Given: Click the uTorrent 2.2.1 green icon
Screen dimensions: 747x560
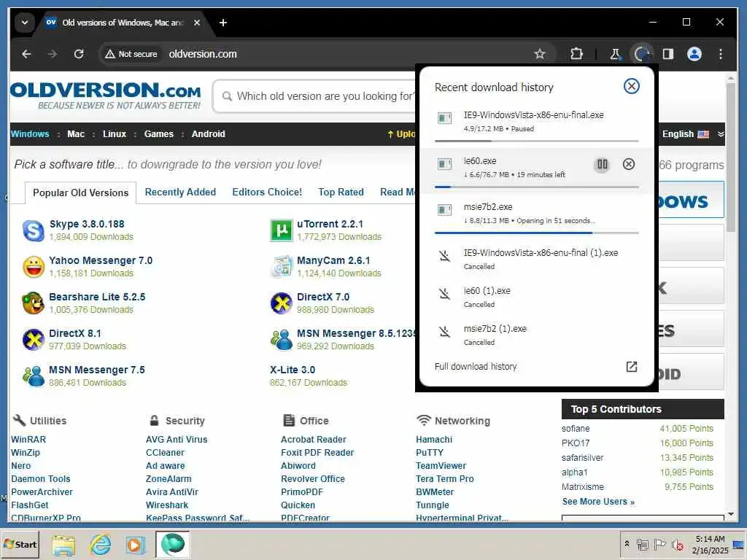Looking at the screenshot, I should [x=281, y=230].
